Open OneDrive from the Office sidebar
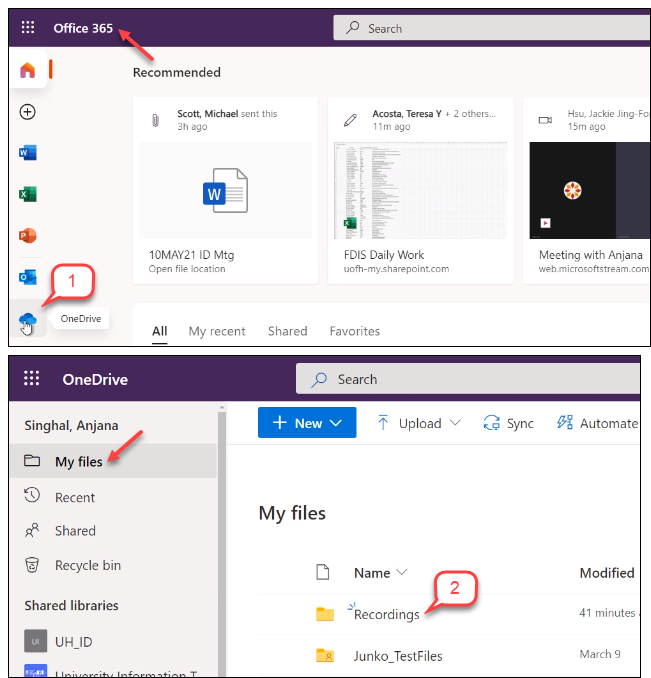This screenshot has height=678, width=651. [28, 320]
